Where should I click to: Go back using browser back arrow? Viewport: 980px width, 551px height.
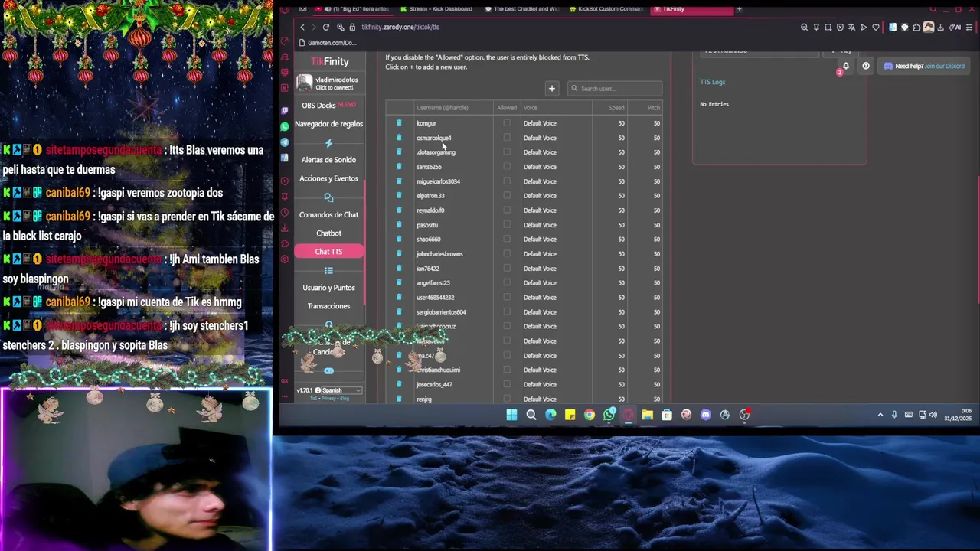point(302,27)
